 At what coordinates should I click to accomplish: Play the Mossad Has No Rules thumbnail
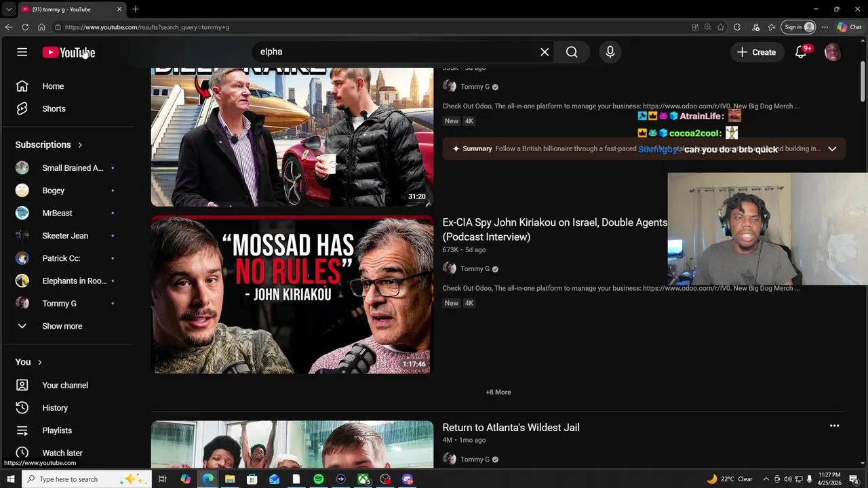[292, 295]
